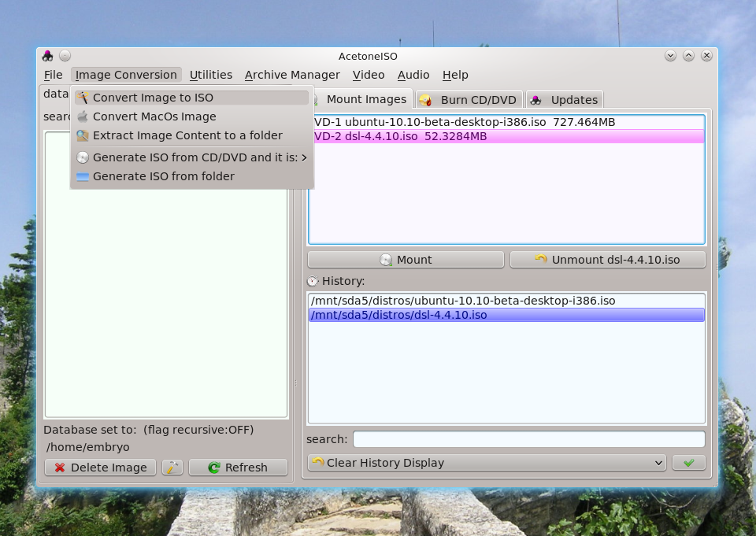
Task: Close the Image Conversion menu
Action: pyautogui.click(x=126, y=75)
